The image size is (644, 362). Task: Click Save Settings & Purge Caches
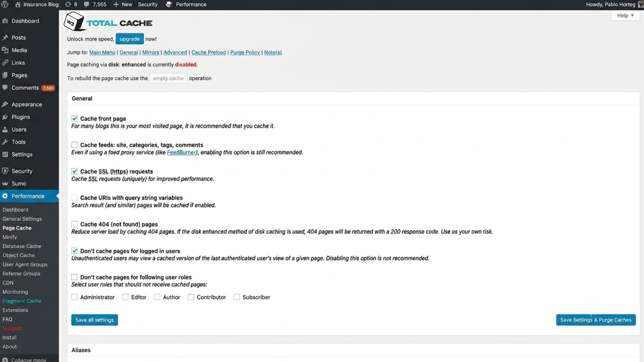click(596, 320)
